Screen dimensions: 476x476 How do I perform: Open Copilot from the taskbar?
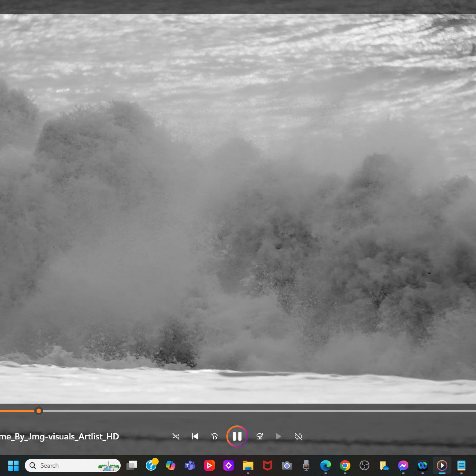(x=171, y=465)
